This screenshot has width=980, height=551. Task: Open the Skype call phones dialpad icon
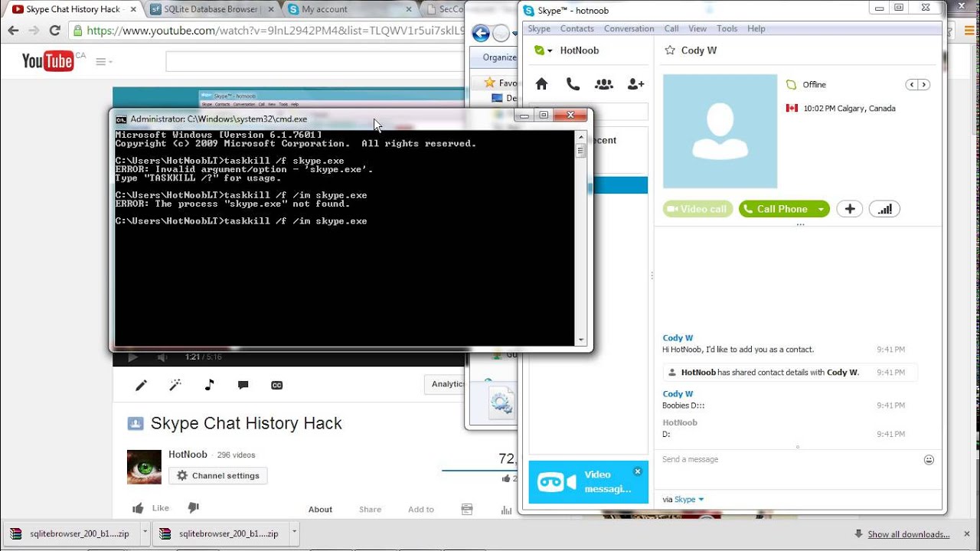click(573, 84)
